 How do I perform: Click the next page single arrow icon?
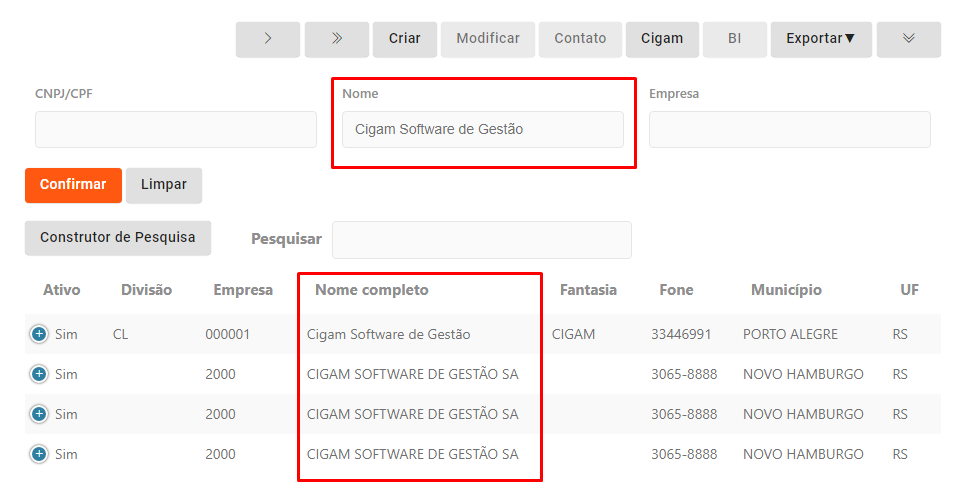pos(268,39)
